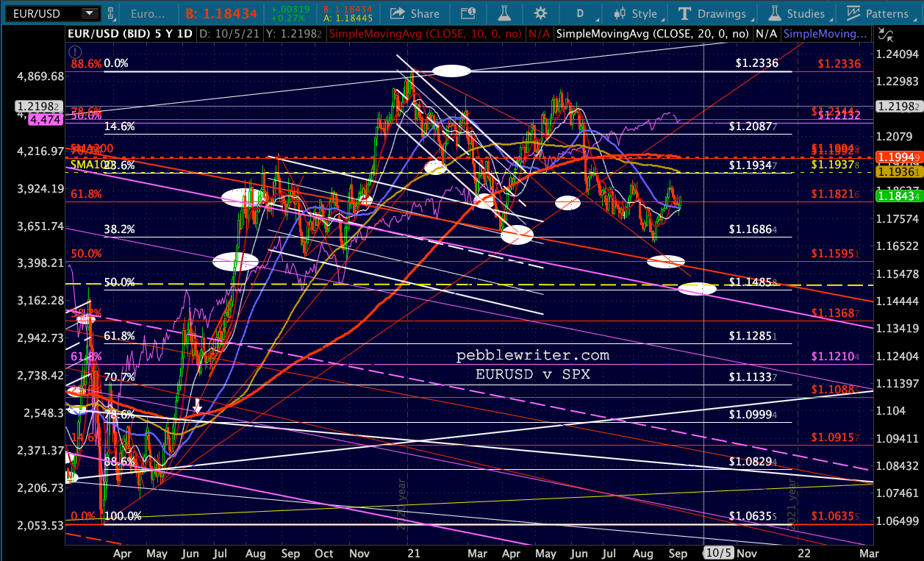The height and width of the screenshot is (561, 924).
Task: Click the $1.1133 fib level label
Action: click(x=753, y=376)
